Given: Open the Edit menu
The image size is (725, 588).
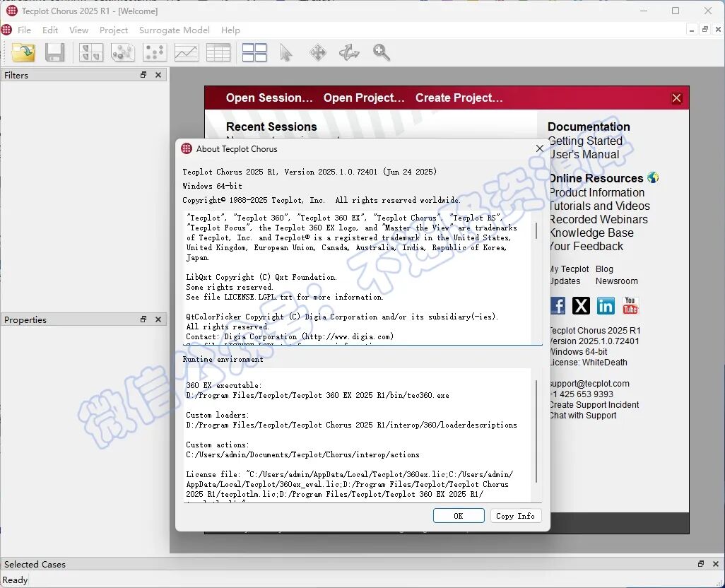Looking at the screenshot, I should click(x=50, y=30).
